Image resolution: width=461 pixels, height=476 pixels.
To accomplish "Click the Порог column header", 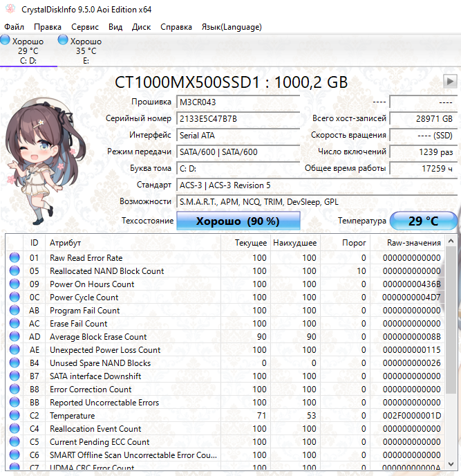I will point(345,243).
